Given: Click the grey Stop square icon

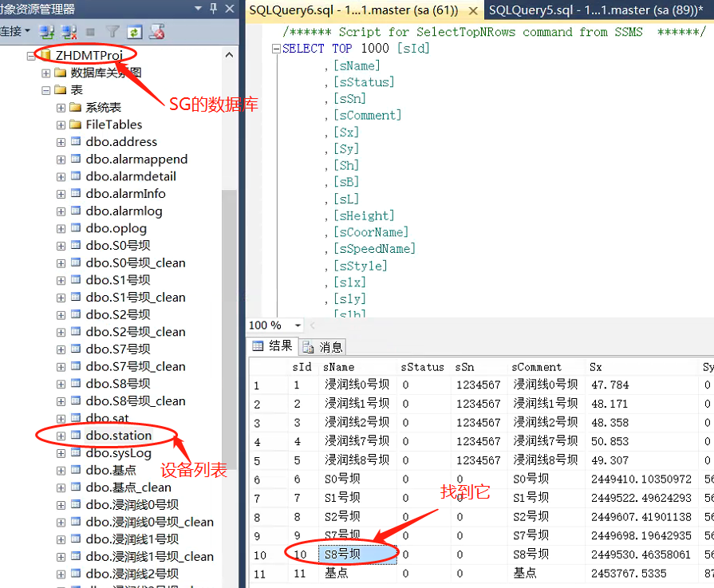Looking at the screenshot, I should tap(91, 32).
